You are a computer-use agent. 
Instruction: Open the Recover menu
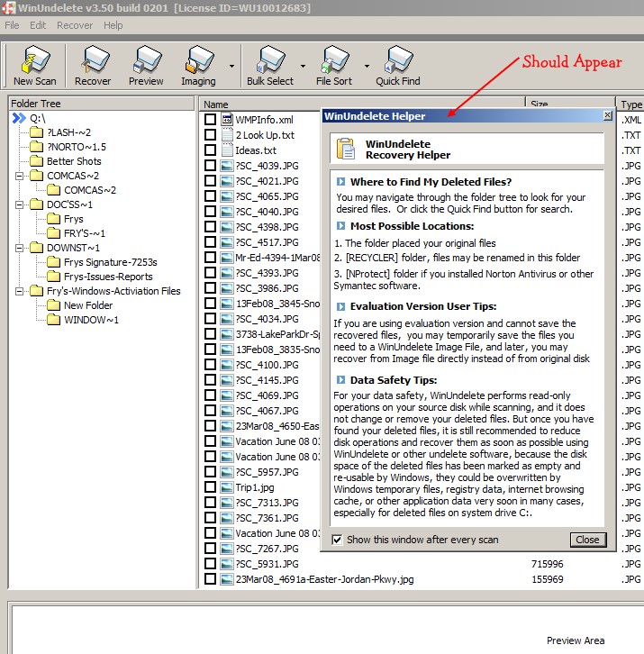75,25
